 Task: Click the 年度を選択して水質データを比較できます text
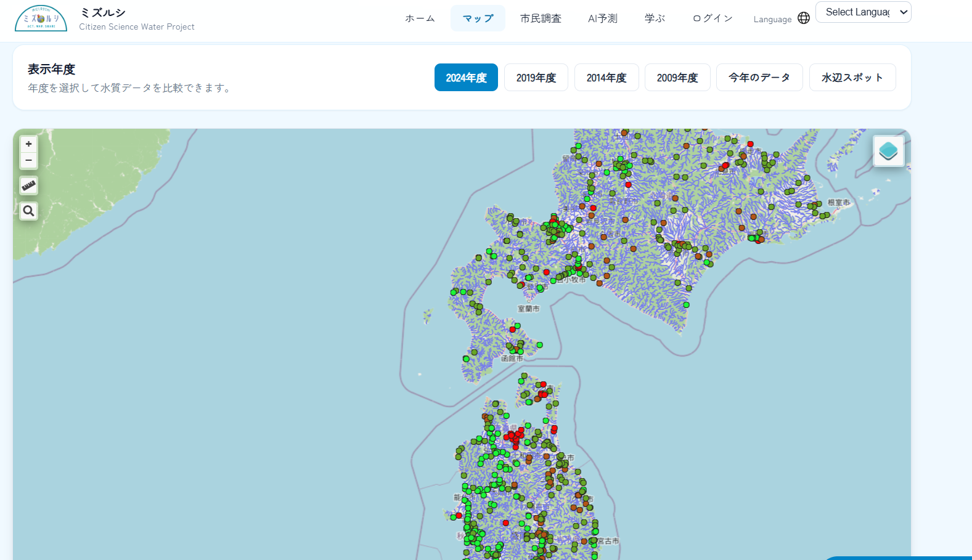[x=131, y=88]
